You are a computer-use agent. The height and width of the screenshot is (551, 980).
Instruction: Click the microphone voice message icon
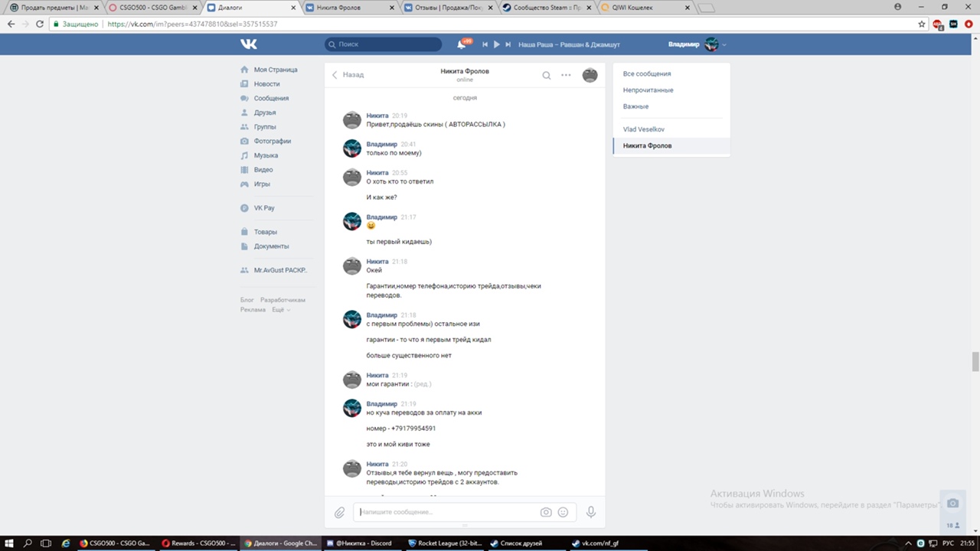[590, 512]
